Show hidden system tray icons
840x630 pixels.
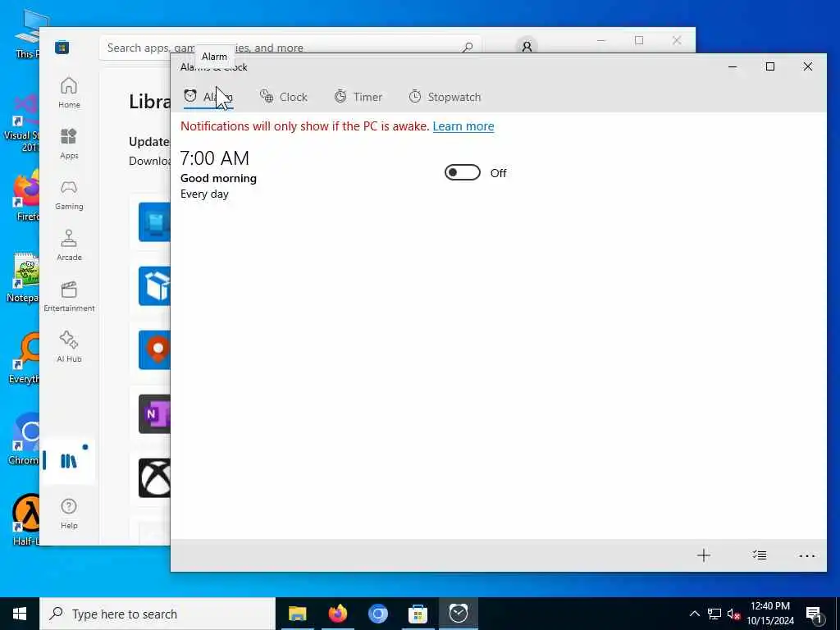[x=694, y=614]
